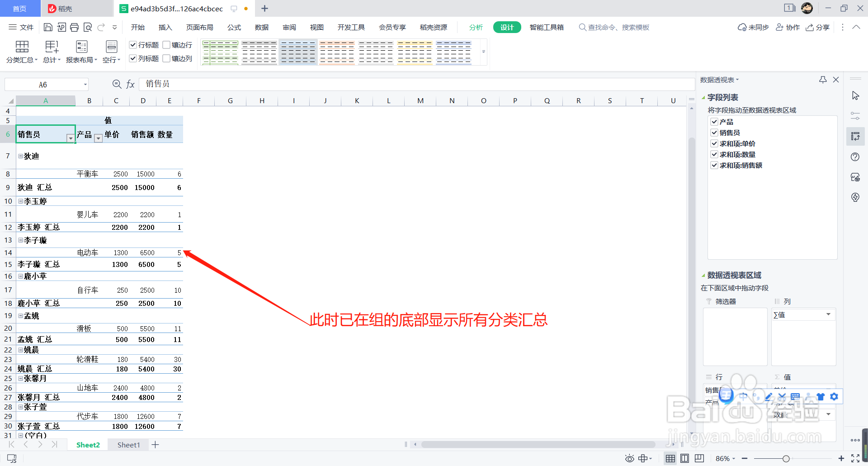Expand the pivot style gallery more arrow
The image size is (868, 466).
point(484,52)
